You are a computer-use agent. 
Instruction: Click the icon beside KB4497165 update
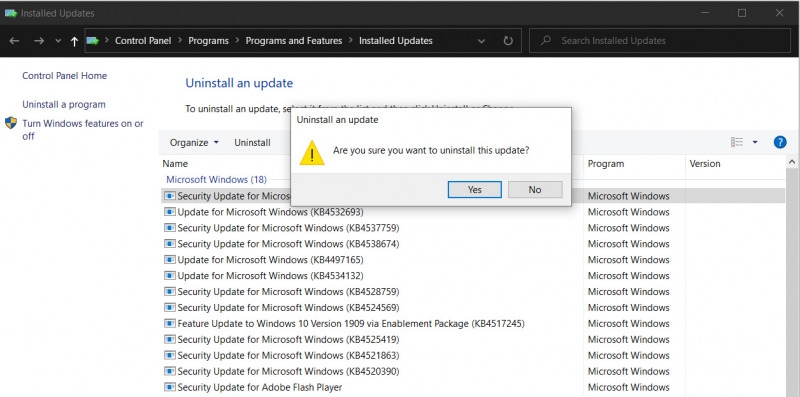point(170,260)
